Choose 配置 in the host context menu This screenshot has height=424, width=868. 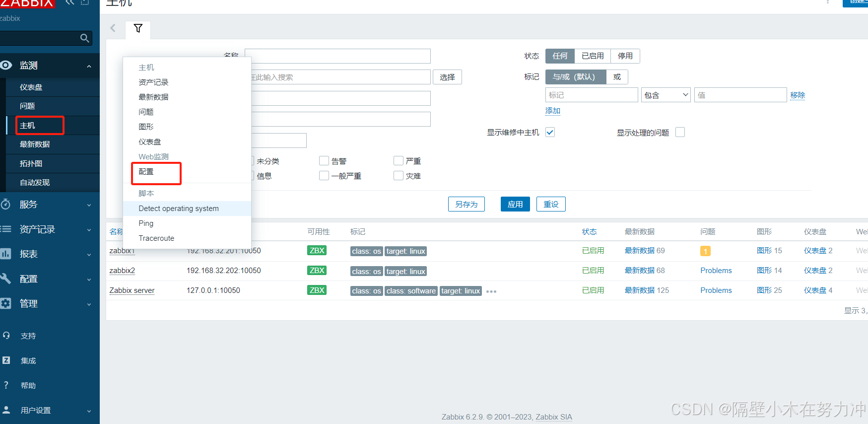(x=187, y=172)
